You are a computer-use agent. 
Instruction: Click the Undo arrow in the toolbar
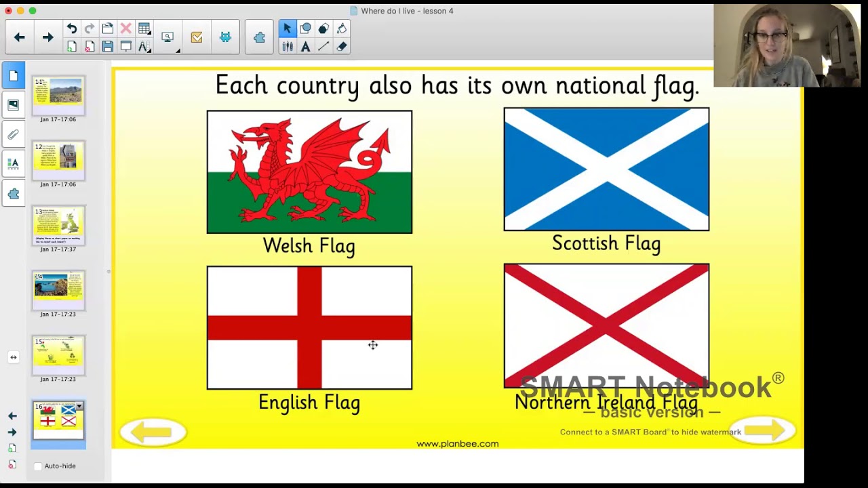[72, 28]
